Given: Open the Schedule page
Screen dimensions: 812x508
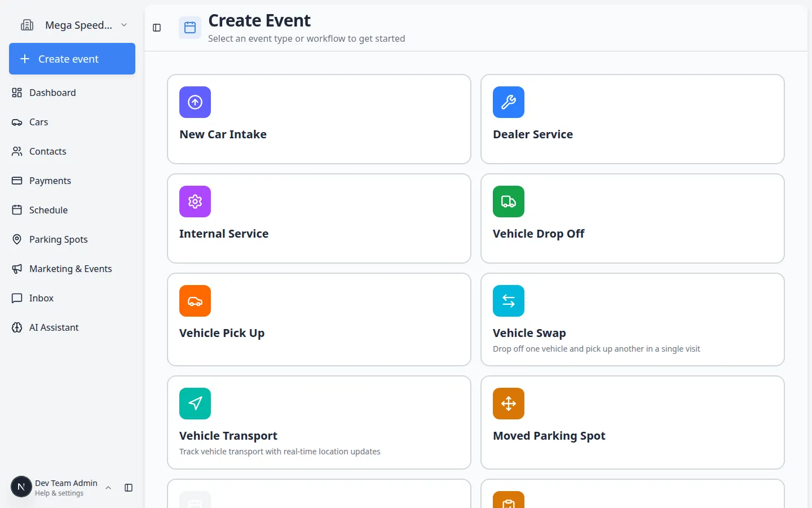Looking at the screenshot, I should (72, 210).
